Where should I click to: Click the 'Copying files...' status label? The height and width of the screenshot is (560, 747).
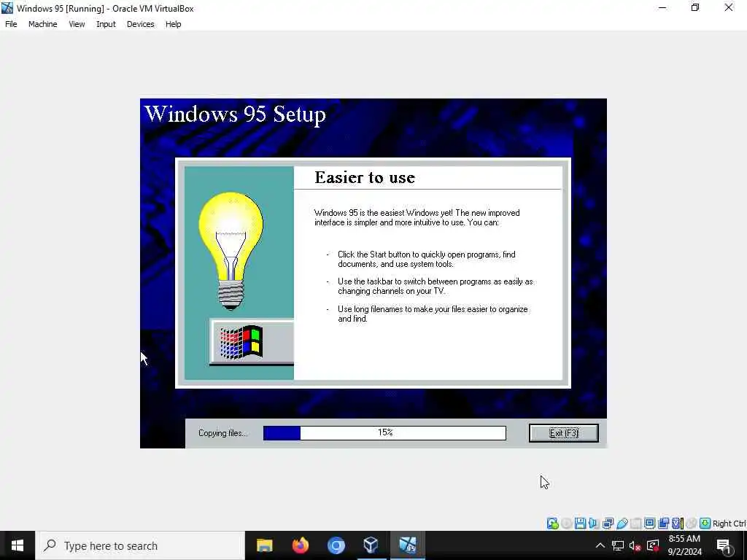223,433
